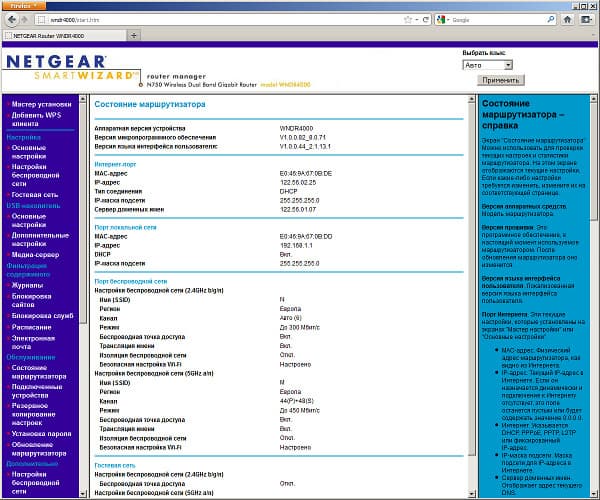Image resolution: width=600 pixels, height=500 pixels.
Task: Click the channel value 44(P)+48(S)
Action: (x=297, y=401)
